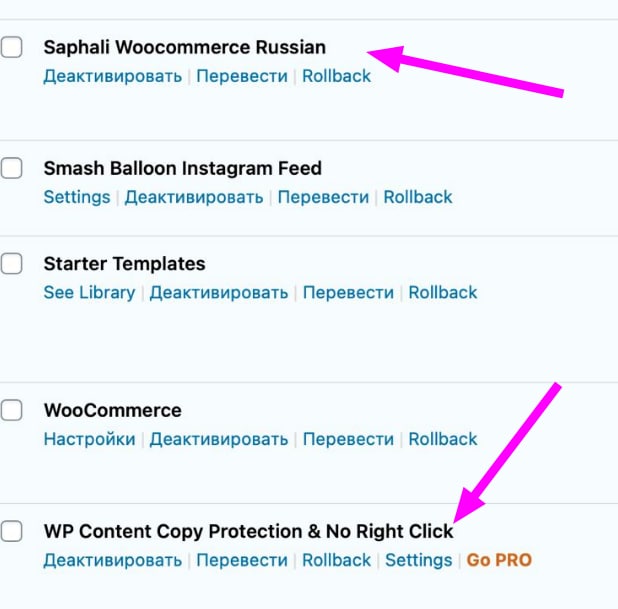Click Rollback under WooCommerce
618x609 pixels.
443,439
